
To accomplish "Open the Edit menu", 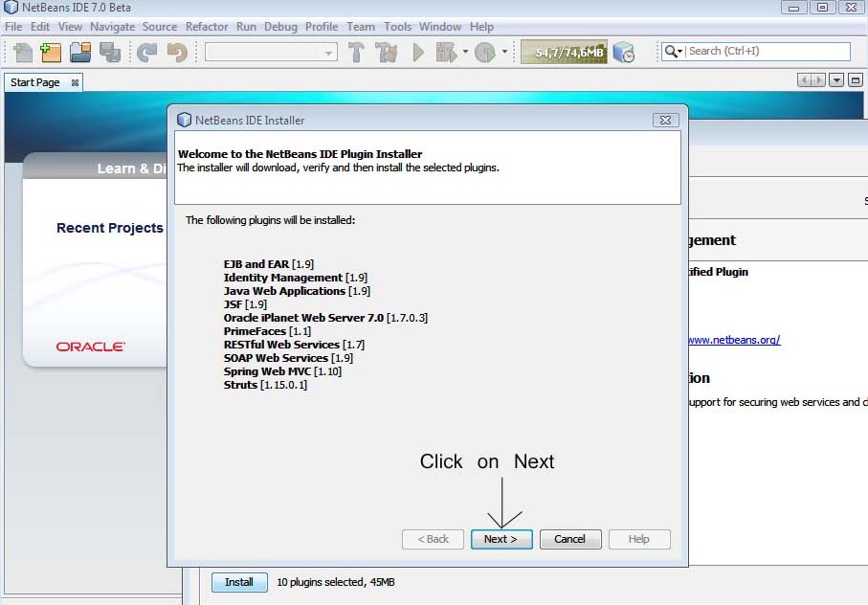I will coord(40,27).
